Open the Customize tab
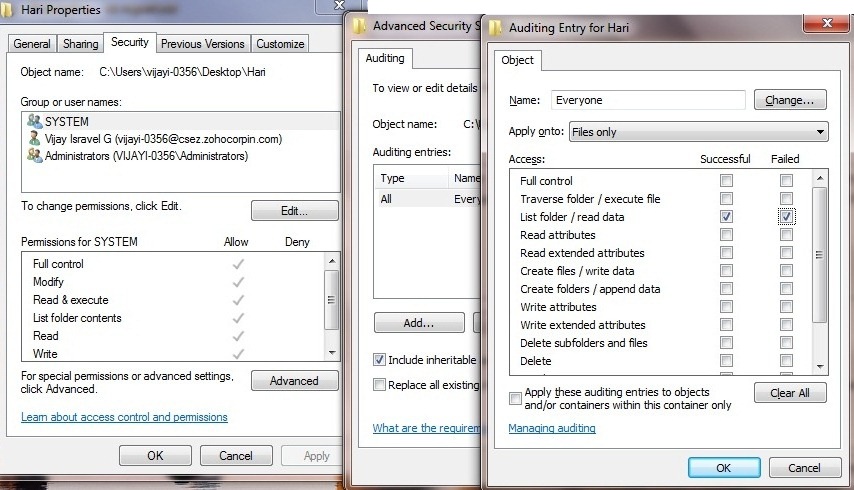This screenshot has height=490, width=854. tap(280, 44)
